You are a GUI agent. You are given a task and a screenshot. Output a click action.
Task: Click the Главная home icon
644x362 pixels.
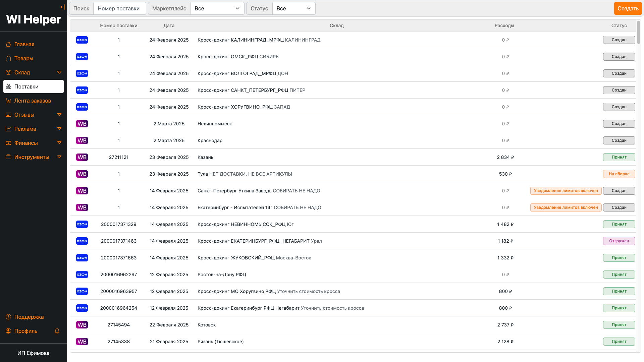coord(8,44)
